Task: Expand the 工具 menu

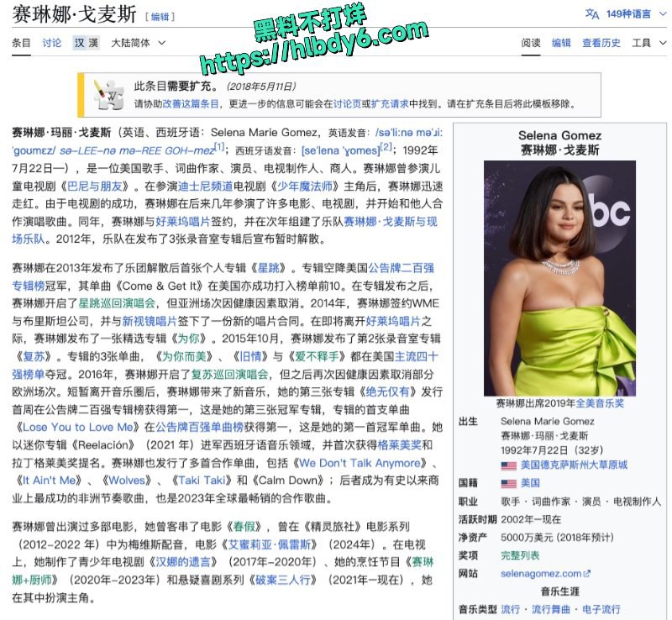Action: coord(648,43)
